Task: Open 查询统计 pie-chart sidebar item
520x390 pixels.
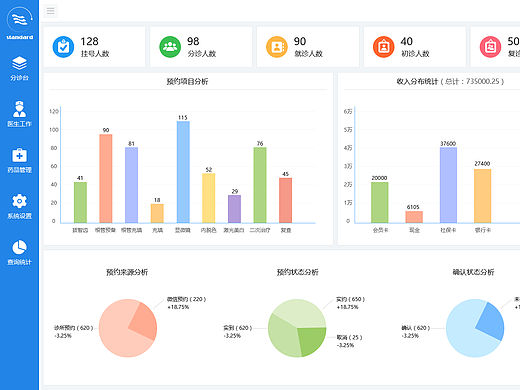Action: (19, 253)
